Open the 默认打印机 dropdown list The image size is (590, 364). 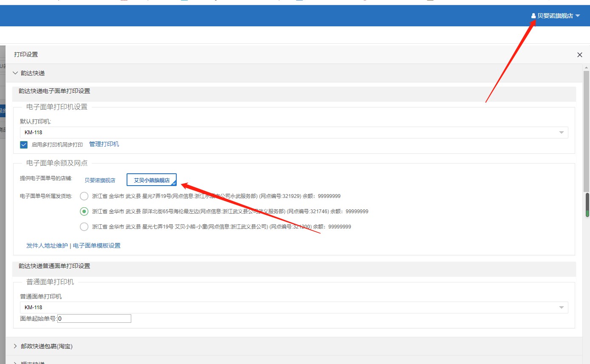(562, 133)
